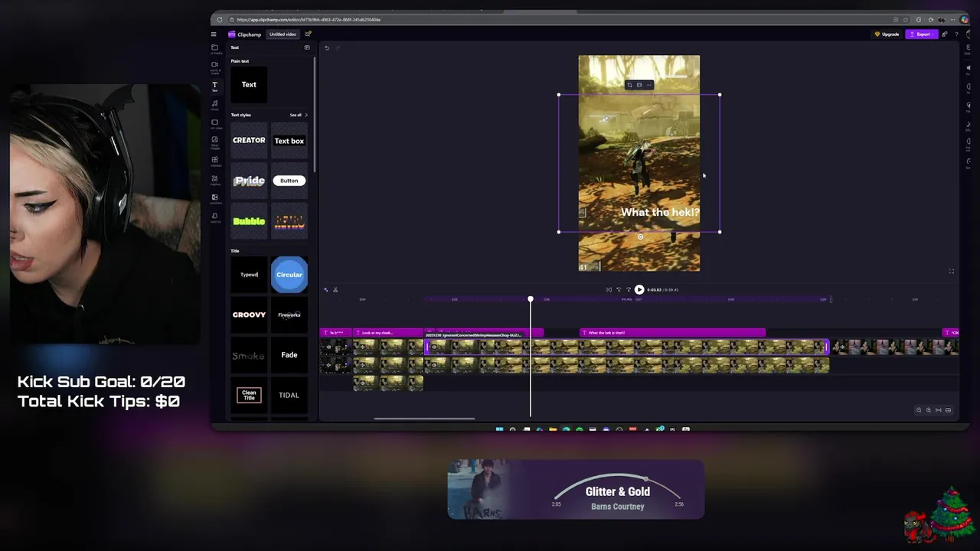
Task: Click the browser reload button
Action: 220,20
